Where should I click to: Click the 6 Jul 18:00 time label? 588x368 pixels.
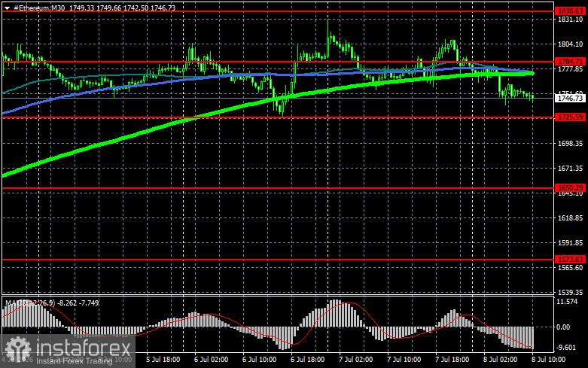coord(307,360)
